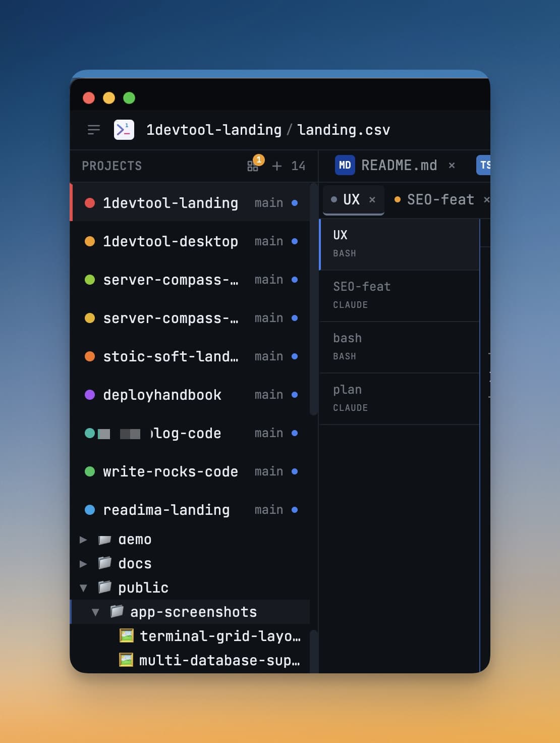This screenshot has height=743, width=560.
Task: Click the folder icon next to app-screenshots
Action: click(117, 612)
